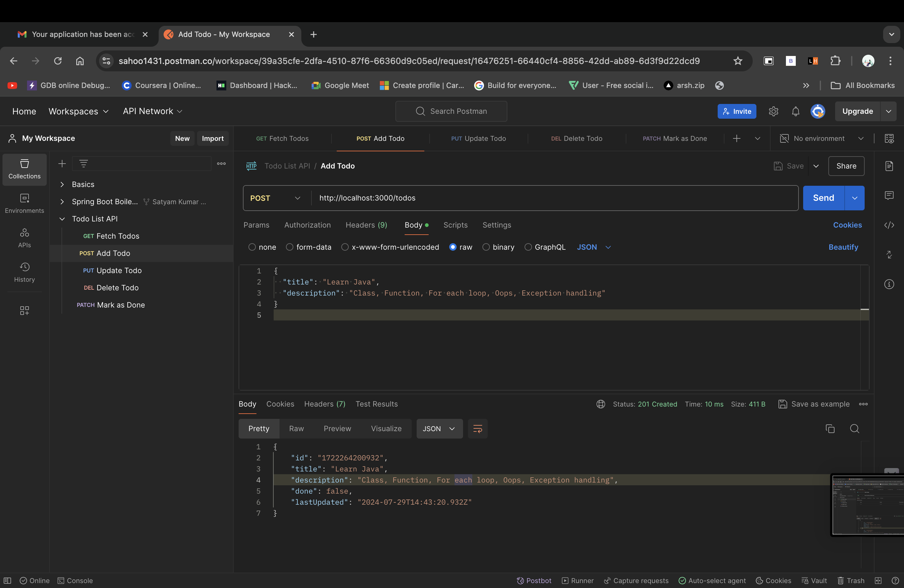Create a new collection with the plus icon

click(x=62, y=164)
